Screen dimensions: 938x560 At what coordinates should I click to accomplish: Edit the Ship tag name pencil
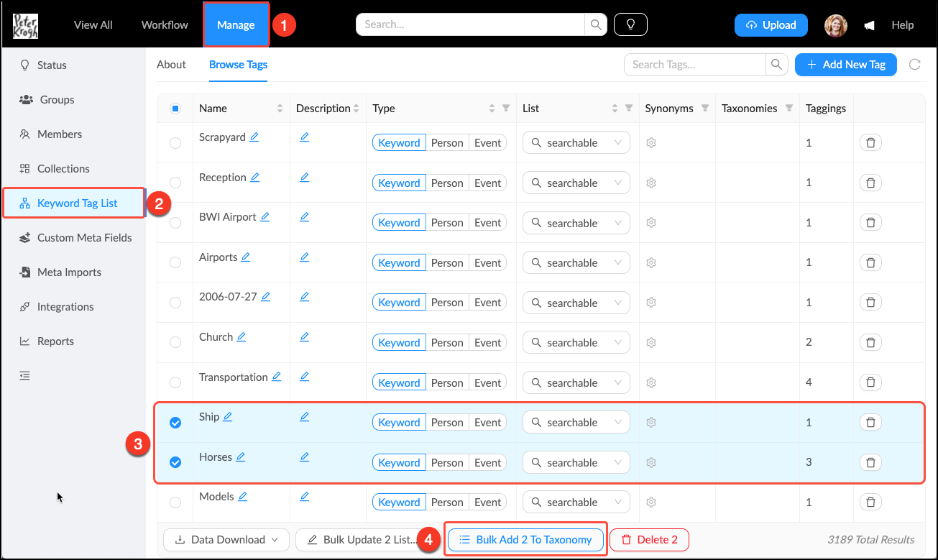coord(227,416)
